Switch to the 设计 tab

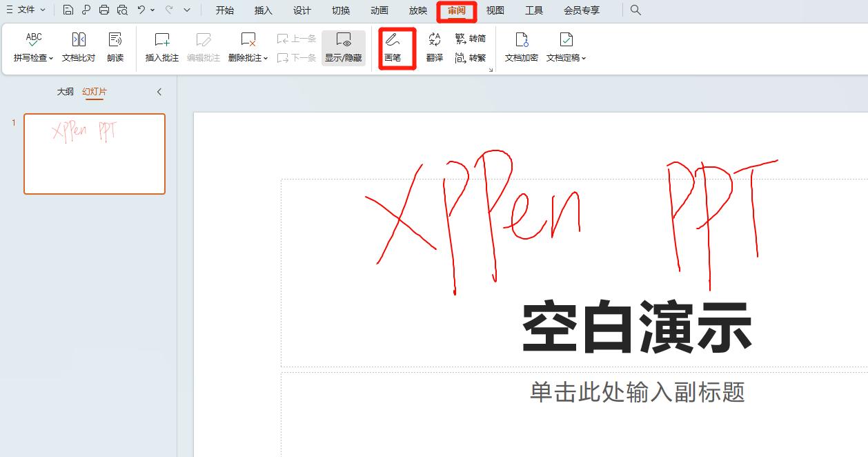click(x=302, y=10)
